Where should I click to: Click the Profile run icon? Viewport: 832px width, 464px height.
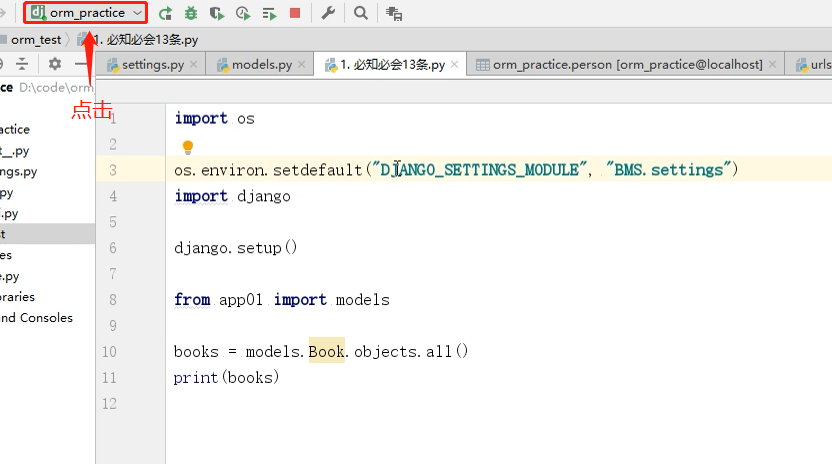click(243, 13)
